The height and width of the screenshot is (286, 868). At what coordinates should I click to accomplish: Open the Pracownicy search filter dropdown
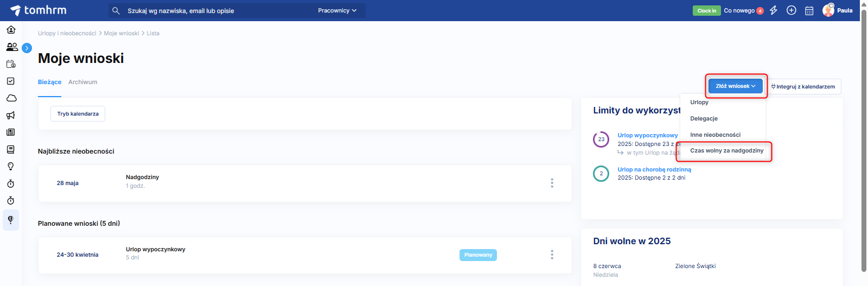pos(337,10)
